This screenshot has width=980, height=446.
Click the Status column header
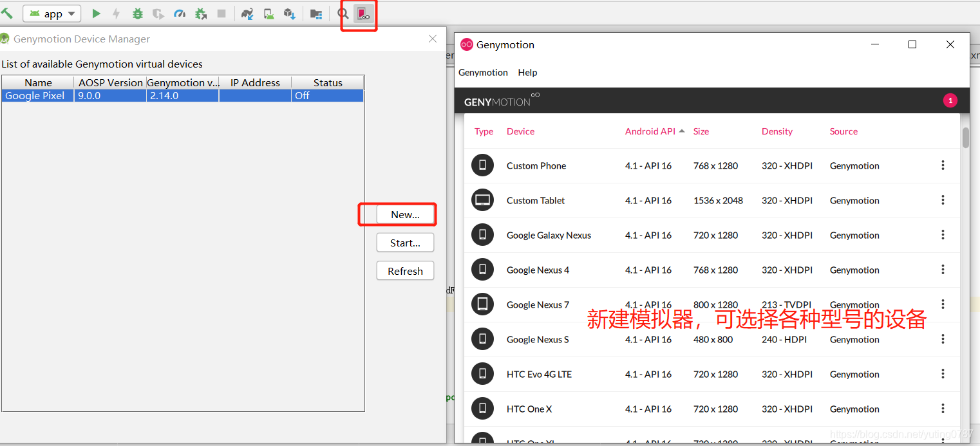click(328, 82)
